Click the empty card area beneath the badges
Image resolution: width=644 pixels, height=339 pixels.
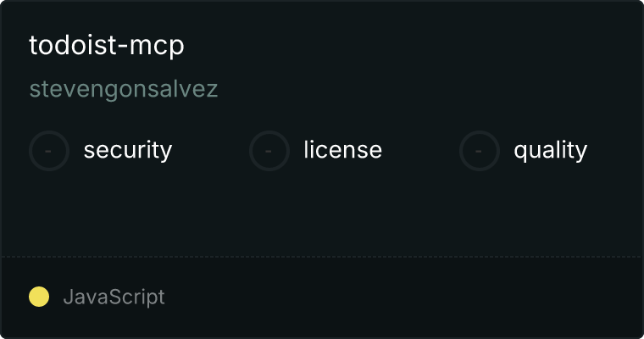pos(322,214)
